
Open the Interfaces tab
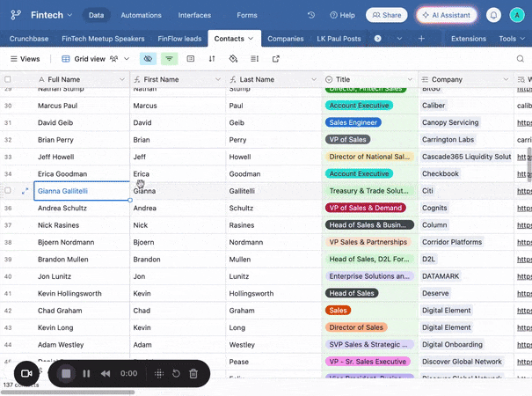194,15
